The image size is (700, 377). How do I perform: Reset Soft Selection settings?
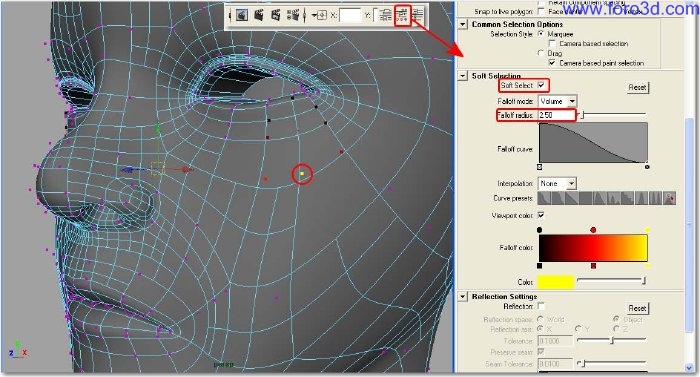tap(638, 88)
